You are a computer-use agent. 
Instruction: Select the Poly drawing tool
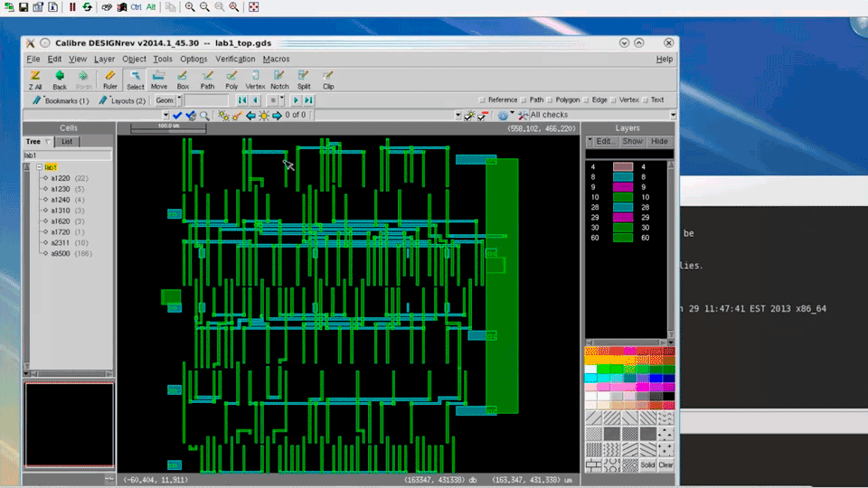pos(231,80)
